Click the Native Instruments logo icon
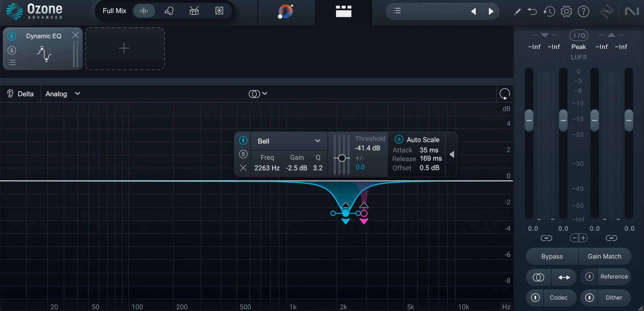The image size is (644, 311). 632,11
